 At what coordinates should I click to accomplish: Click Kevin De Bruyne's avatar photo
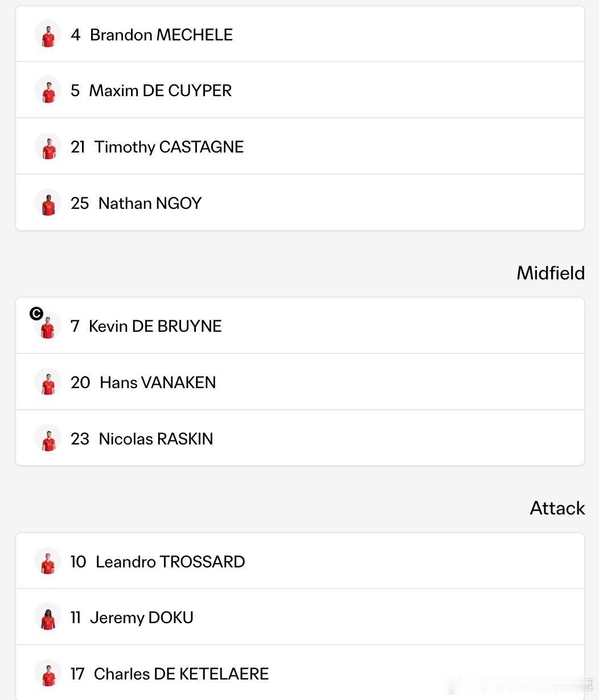coord(48,326)
